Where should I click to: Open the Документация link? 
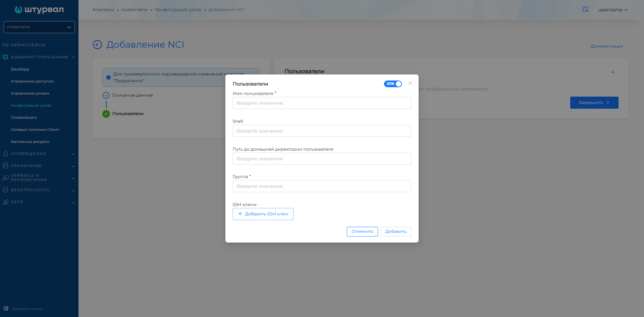(x=606, y=46)
